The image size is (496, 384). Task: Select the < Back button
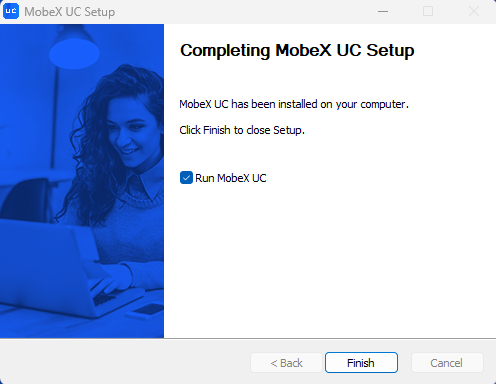(286, 362)
